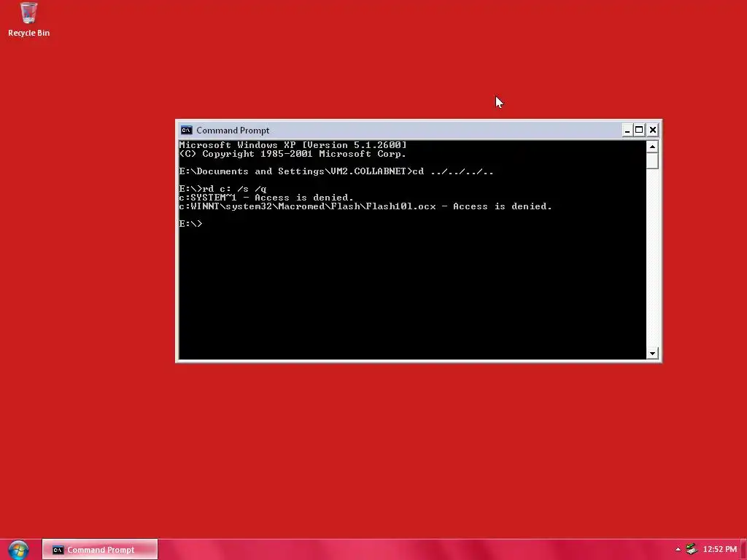
Task: Click the 'Command Prompt' window title text
Action: (x=233, y=130)
